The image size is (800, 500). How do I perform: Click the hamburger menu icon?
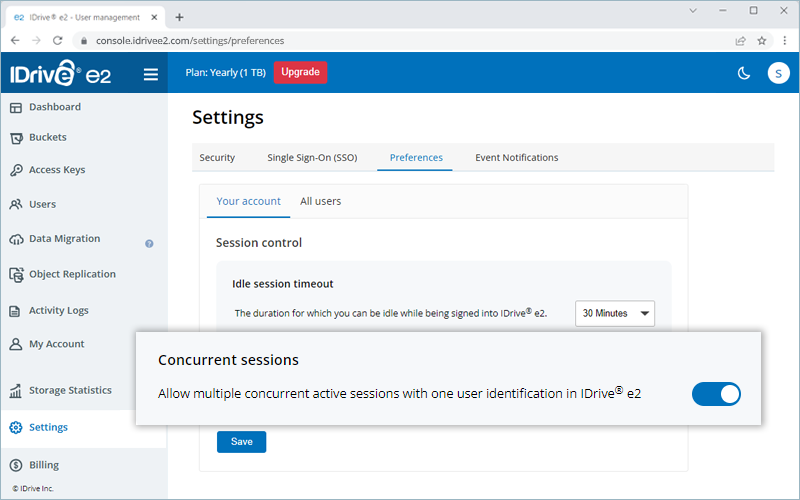click(151, 73)
